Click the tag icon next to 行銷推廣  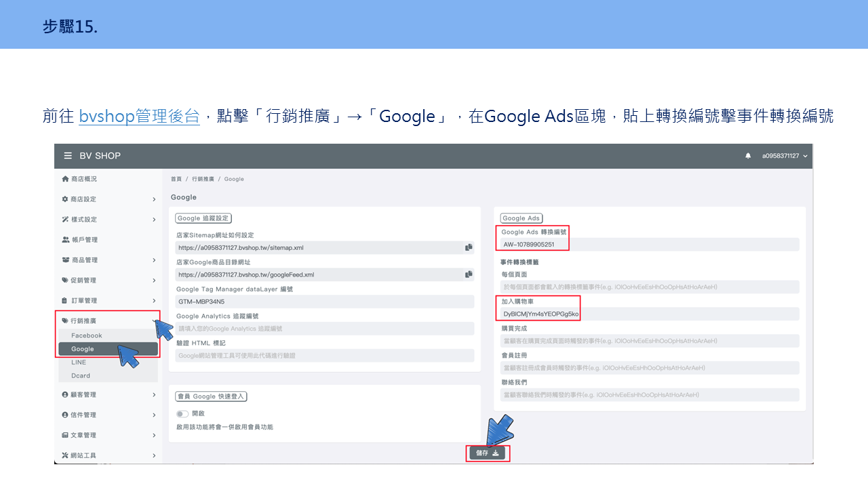tap(65, 321)
